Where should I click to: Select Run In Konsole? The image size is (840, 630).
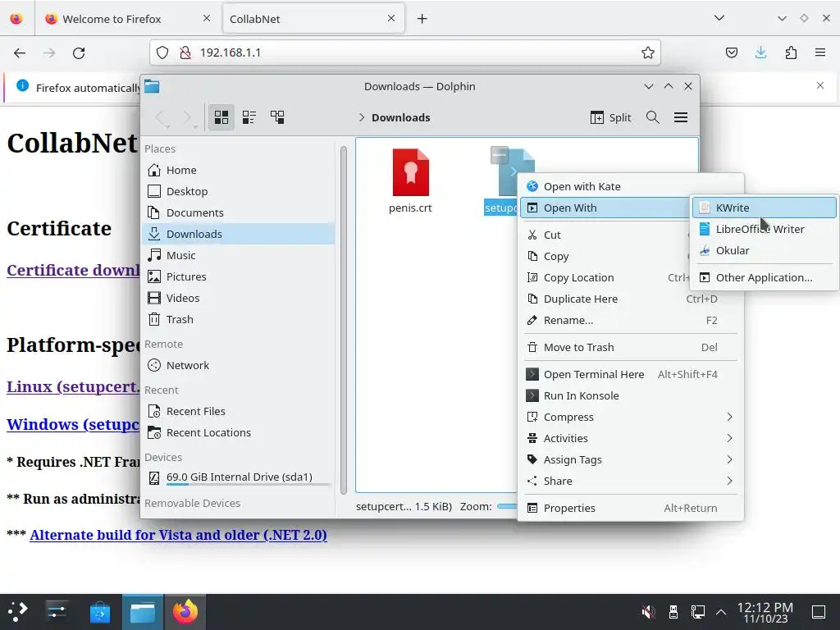click(630, 396)
